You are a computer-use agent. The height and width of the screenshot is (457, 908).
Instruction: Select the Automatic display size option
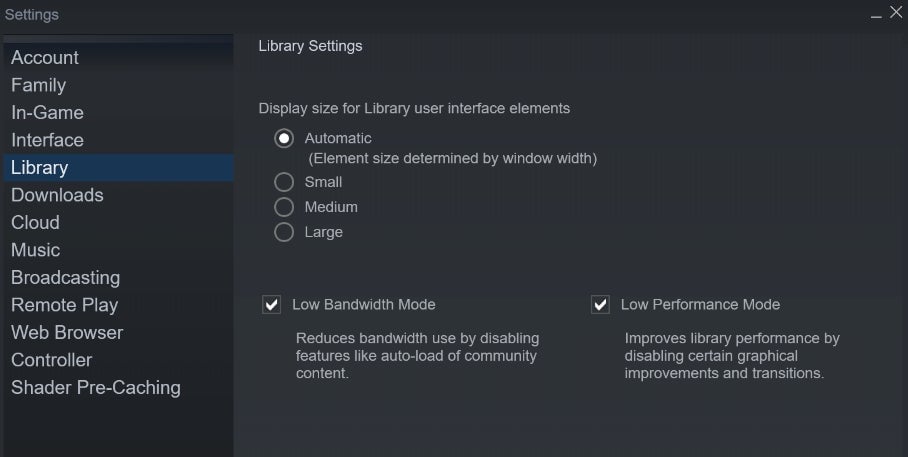point(284,139)
